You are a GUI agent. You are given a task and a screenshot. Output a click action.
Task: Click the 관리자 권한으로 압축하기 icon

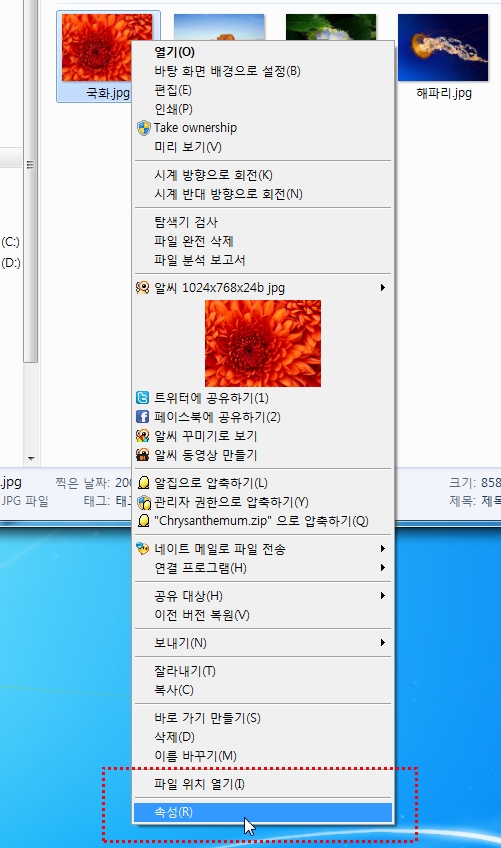[x=143, y=502]
